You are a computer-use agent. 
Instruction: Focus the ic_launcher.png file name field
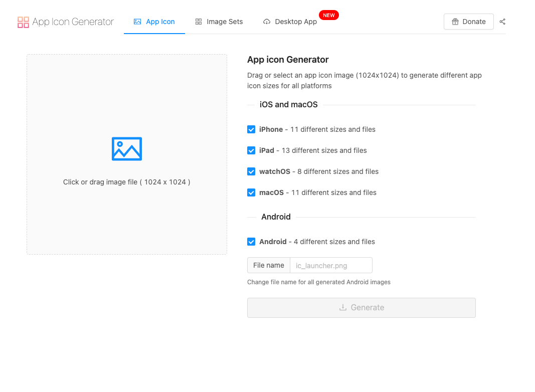[331, 266]
